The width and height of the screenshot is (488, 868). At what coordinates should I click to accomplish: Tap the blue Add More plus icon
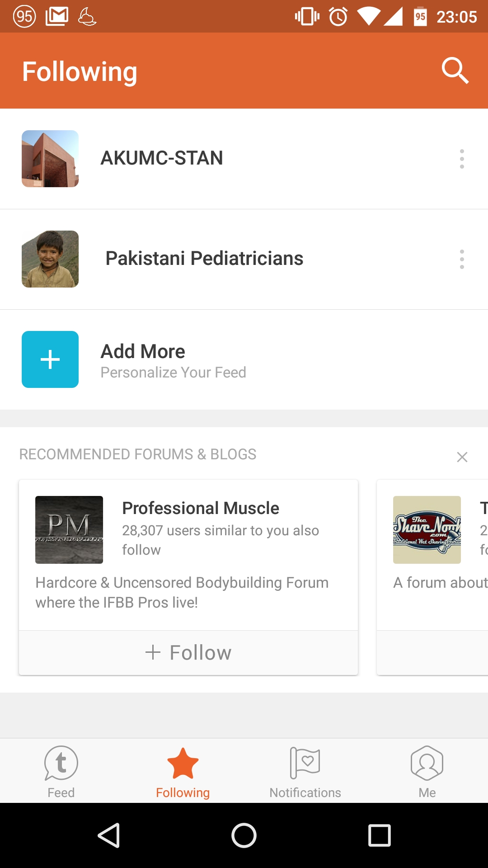[x=50, y=359]
